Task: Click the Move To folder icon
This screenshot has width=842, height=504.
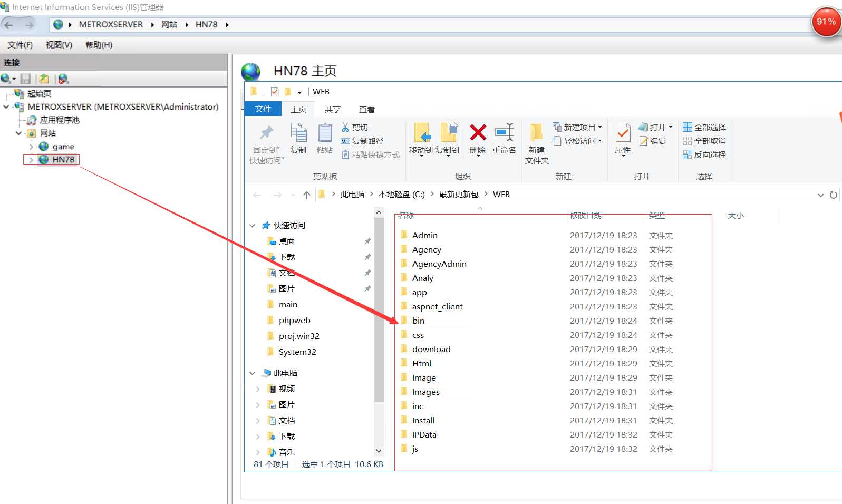Action: (x=422, y=132)
